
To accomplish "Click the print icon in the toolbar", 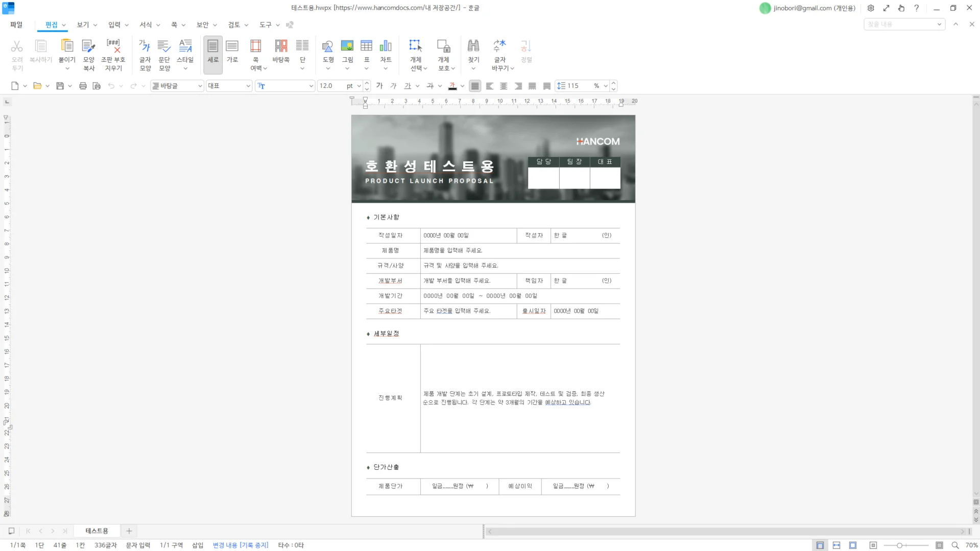I will pyautogui.click(x=83, y=86).
